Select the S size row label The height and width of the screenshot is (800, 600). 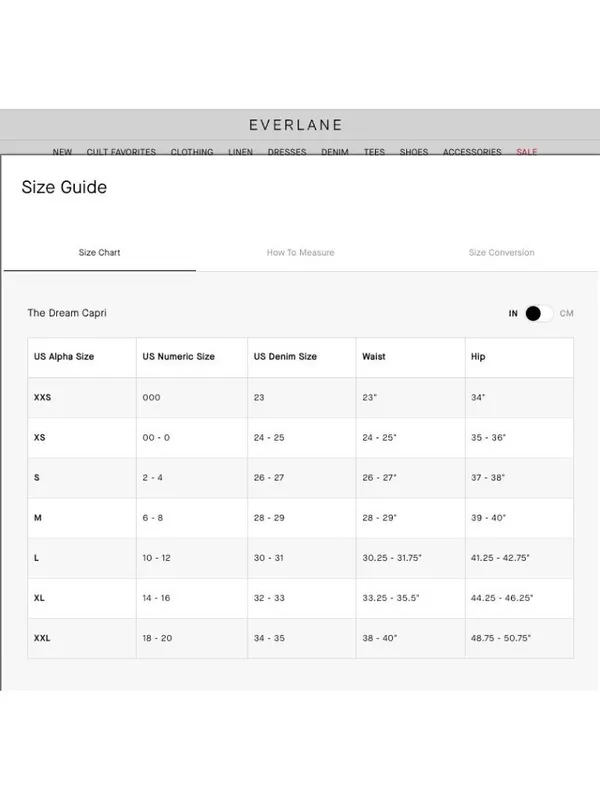[x=37, y=478]
